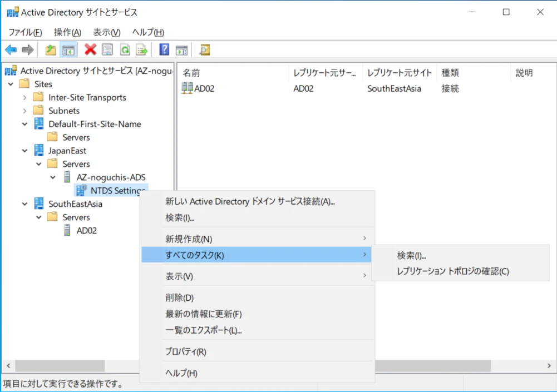
Task: Select 検索(I)... in the main context menu
Action: point(258,217)
